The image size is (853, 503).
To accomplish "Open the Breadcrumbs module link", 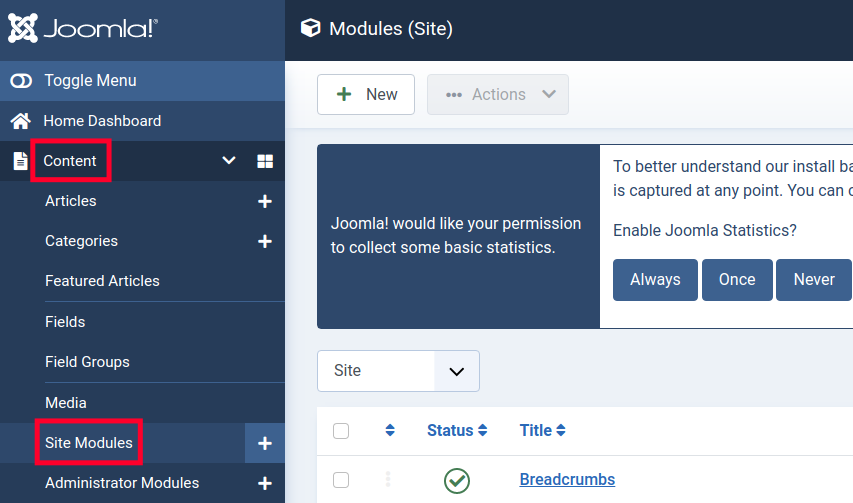I will click(x=567, y=479).
